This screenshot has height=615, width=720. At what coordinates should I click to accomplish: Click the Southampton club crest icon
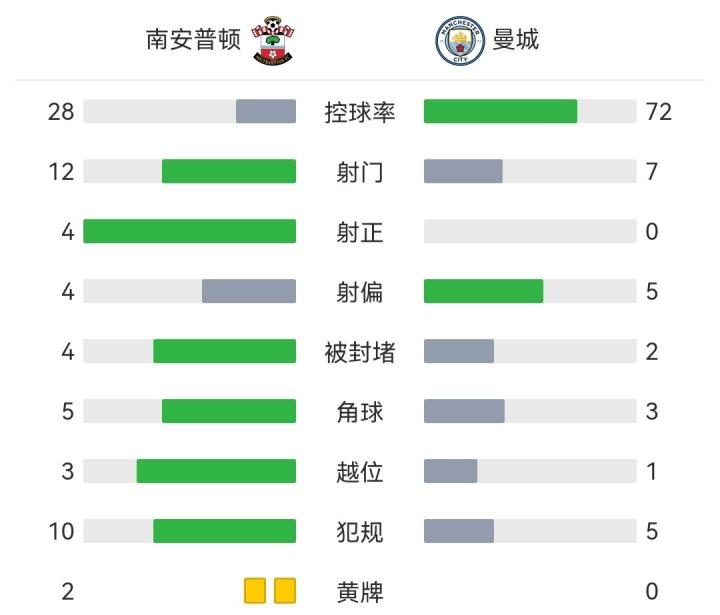tap(273, 40)
